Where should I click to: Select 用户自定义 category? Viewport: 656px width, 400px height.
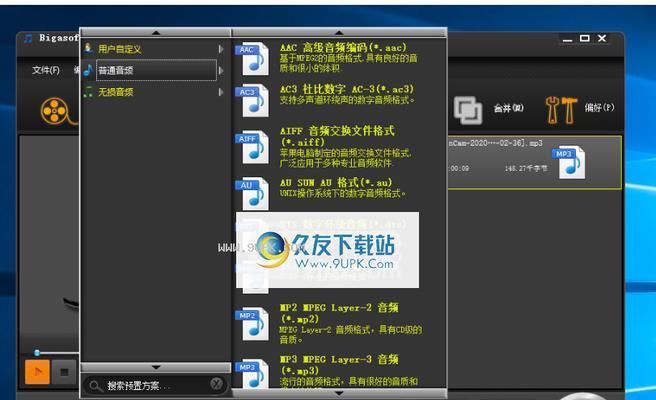pyautogui.click(x=119, y=49)
